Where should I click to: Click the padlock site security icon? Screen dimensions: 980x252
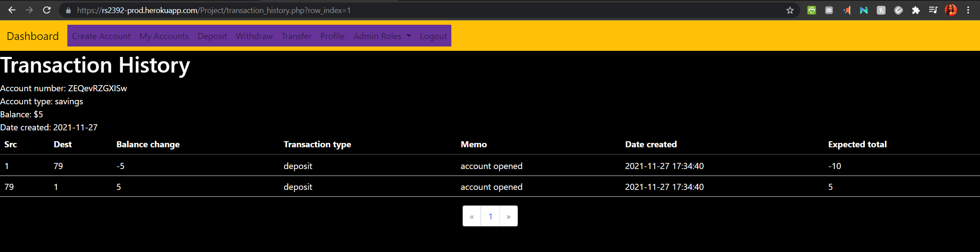click(x=68, y=10)
